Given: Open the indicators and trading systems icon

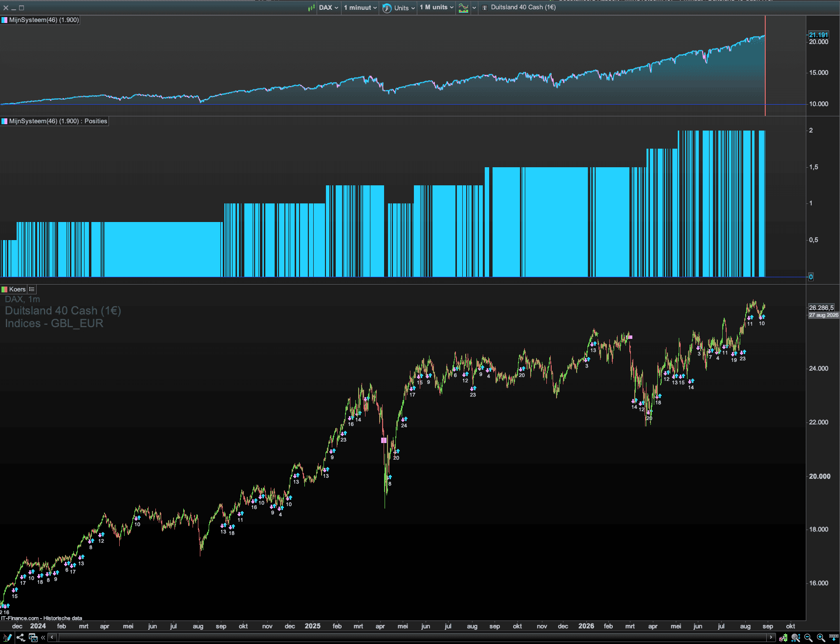Looking at the screenshot, I should (463, 8).
